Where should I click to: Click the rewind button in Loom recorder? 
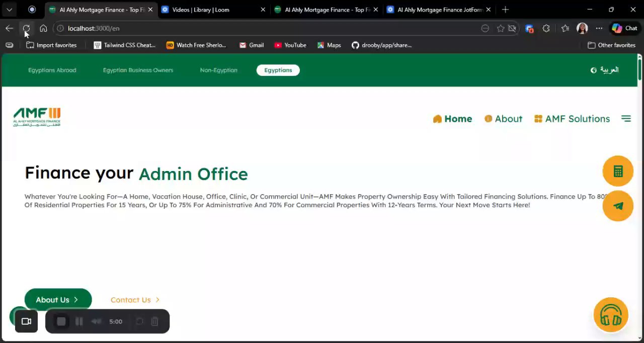click(x=96, y=321)
